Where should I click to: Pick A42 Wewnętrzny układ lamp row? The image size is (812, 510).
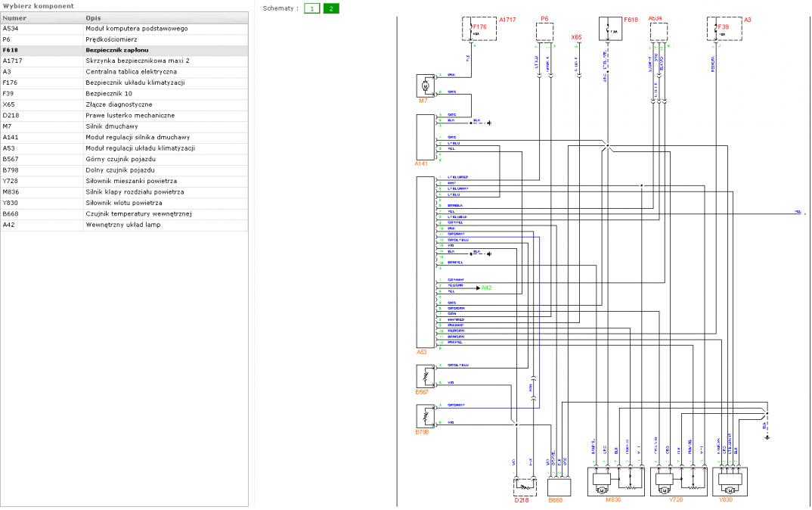pos(124,224)
